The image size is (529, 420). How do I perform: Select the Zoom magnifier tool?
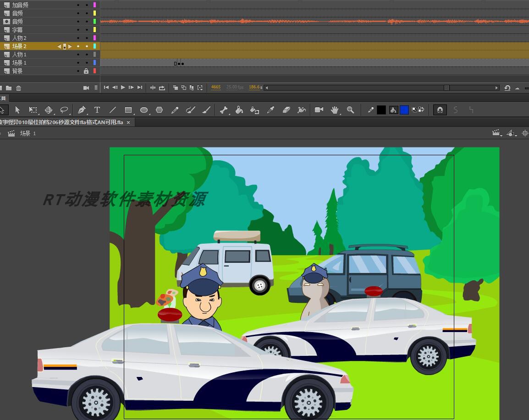(x=351, y=110)
